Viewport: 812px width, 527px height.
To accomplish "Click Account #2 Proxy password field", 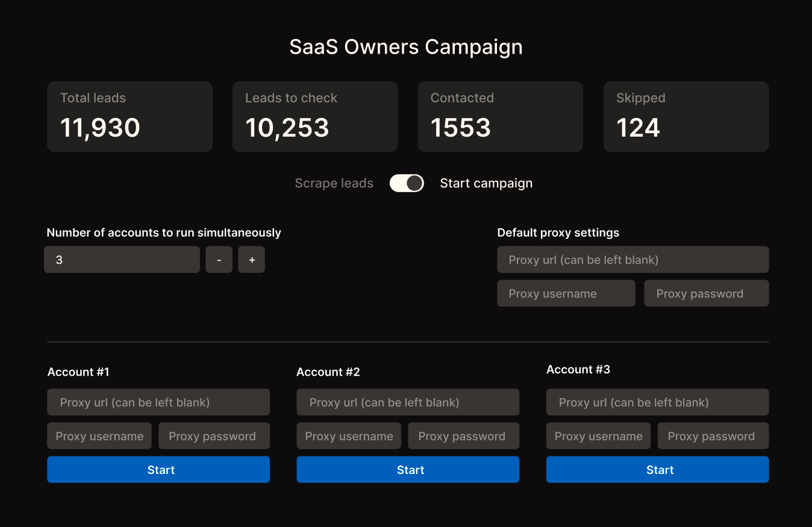I will click(463, 436).
